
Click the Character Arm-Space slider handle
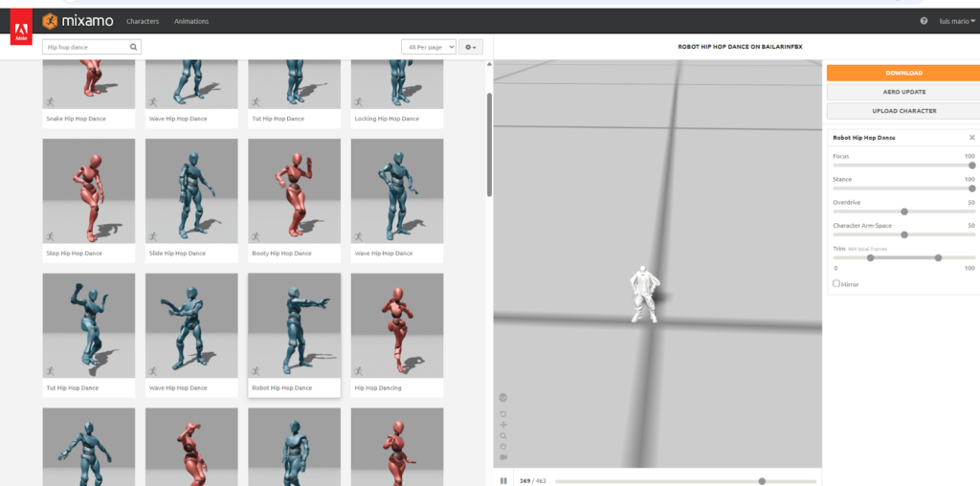coord(904,235)
